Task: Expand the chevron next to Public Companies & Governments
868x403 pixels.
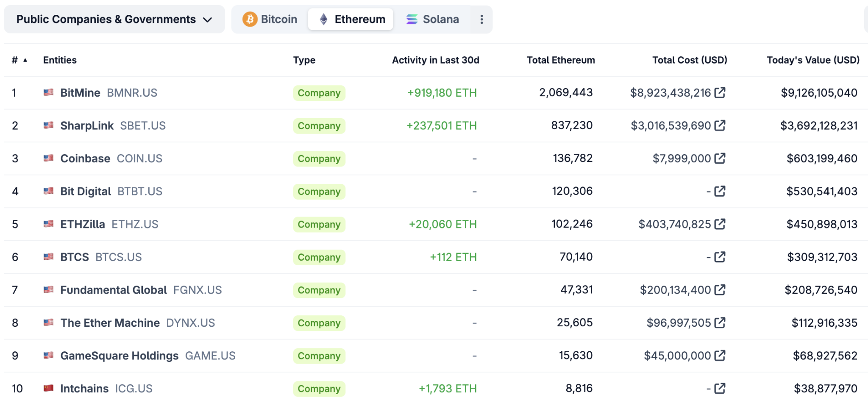Action: 208,19
